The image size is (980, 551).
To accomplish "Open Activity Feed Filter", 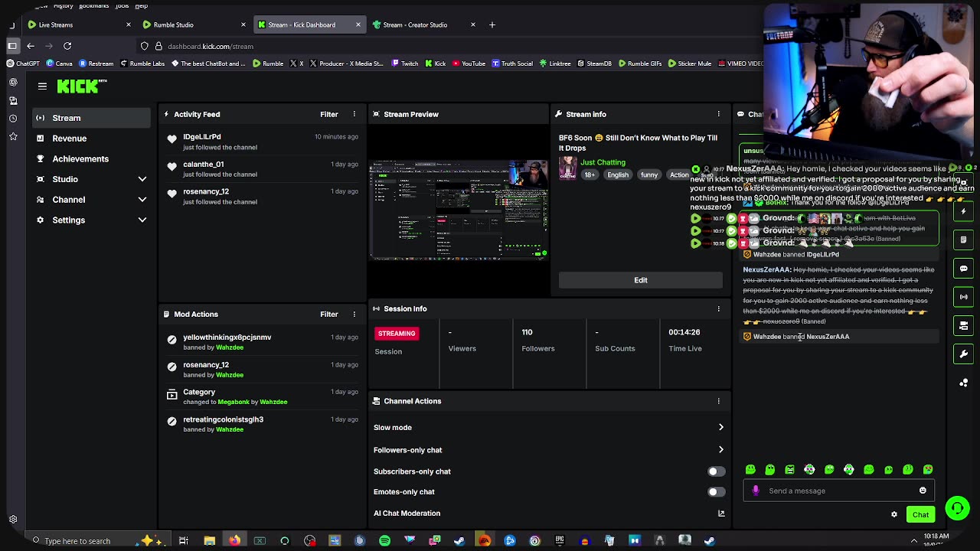I will (x=329, y=114).
